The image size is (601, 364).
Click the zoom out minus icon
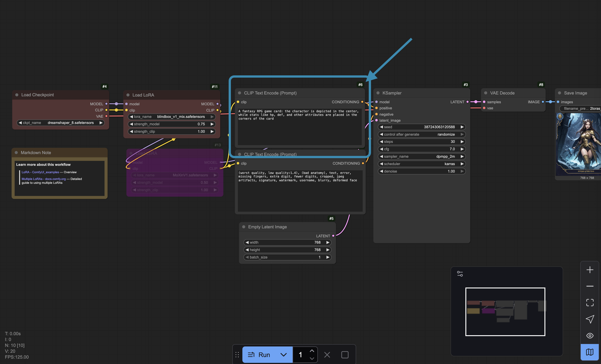(x=590, y=286)
